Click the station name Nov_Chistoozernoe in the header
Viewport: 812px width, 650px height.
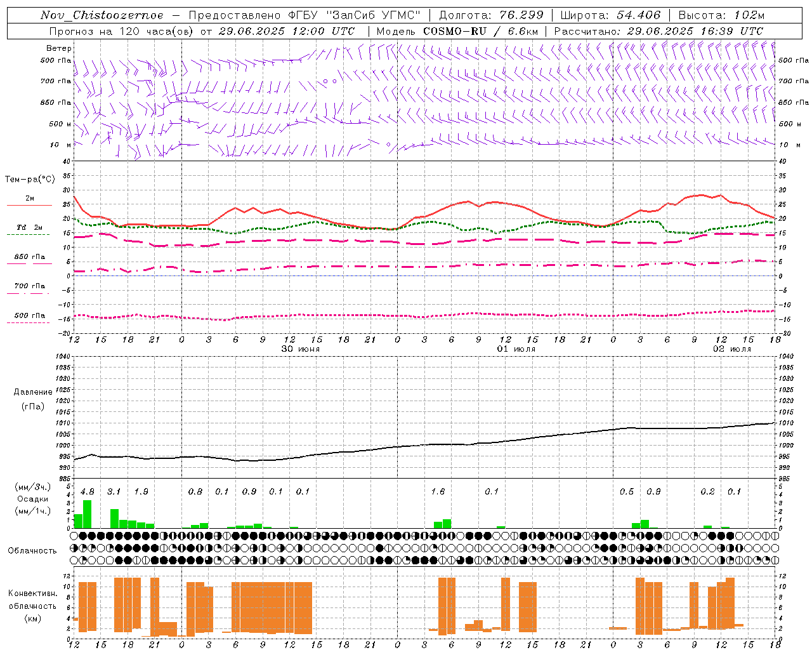(101, 15)
